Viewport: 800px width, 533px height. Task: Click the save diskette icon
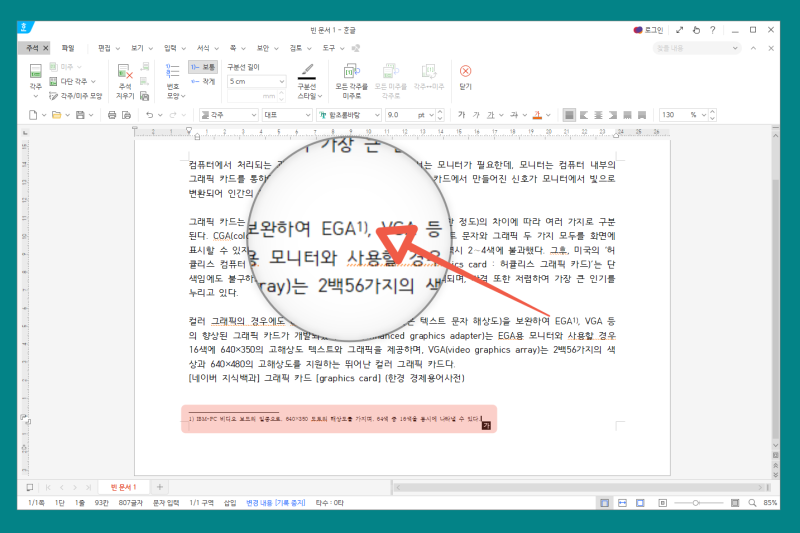[80, 115]
